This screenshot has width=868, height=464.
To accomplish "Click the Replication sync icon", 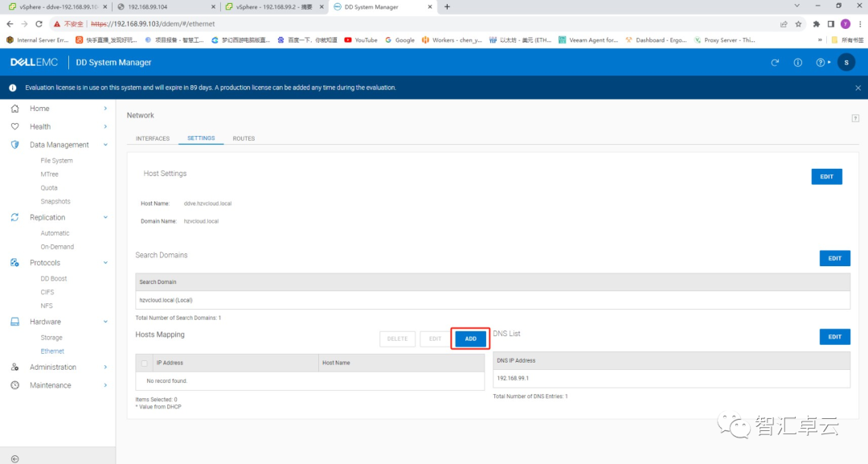I will tap(15, 218).
